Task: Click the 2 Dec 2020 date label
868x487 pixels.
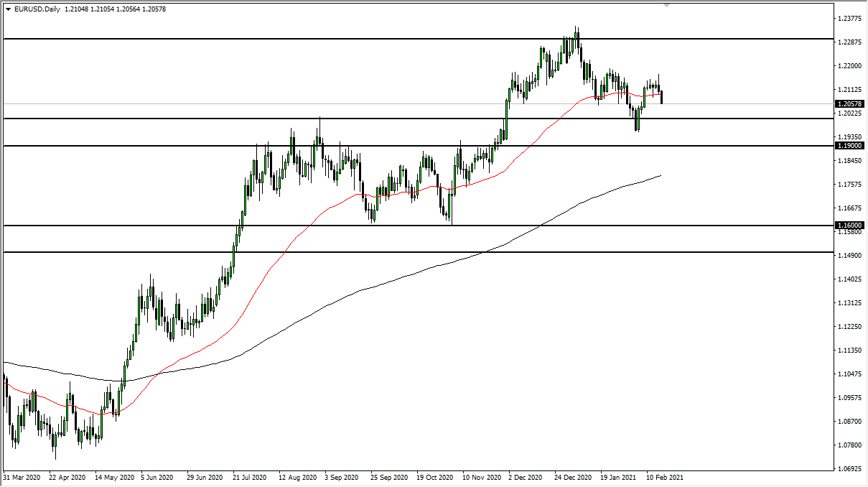Action: click(526, 477)
